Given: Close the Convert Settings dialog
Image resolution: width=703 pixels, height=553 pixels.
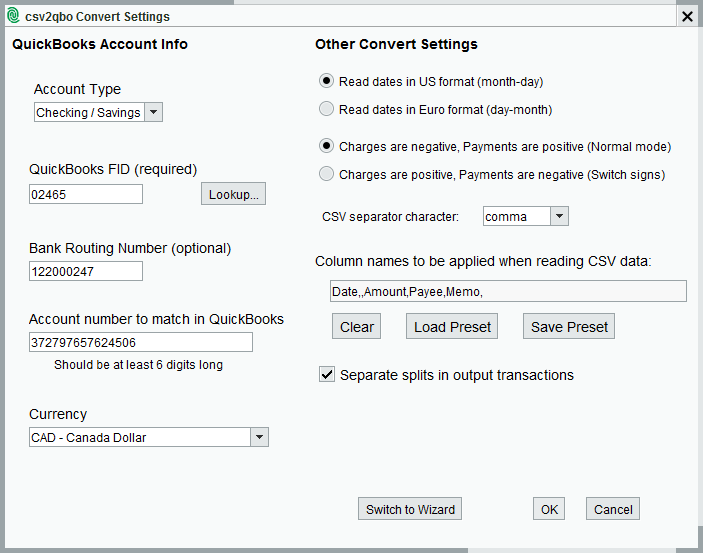Looking at the screenshot, I should (687, 17).
